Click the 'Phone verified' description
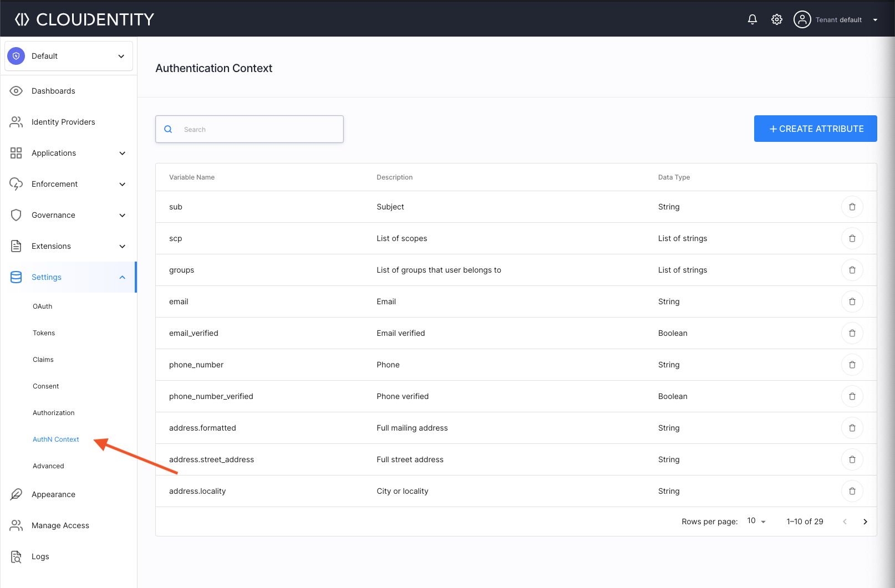This screenshot has height=588, width=895. 403,396
